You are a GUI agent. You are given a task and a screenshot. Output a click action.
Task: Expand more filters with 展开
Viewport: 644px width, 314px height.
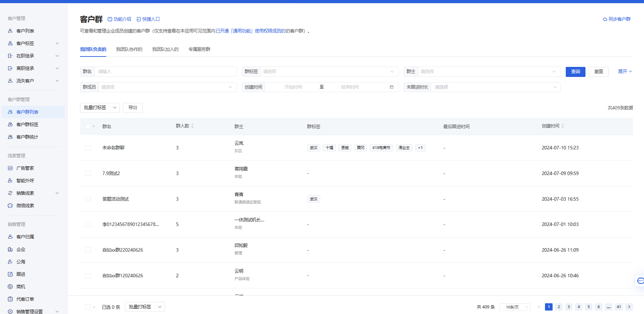(x=625, y=71)
